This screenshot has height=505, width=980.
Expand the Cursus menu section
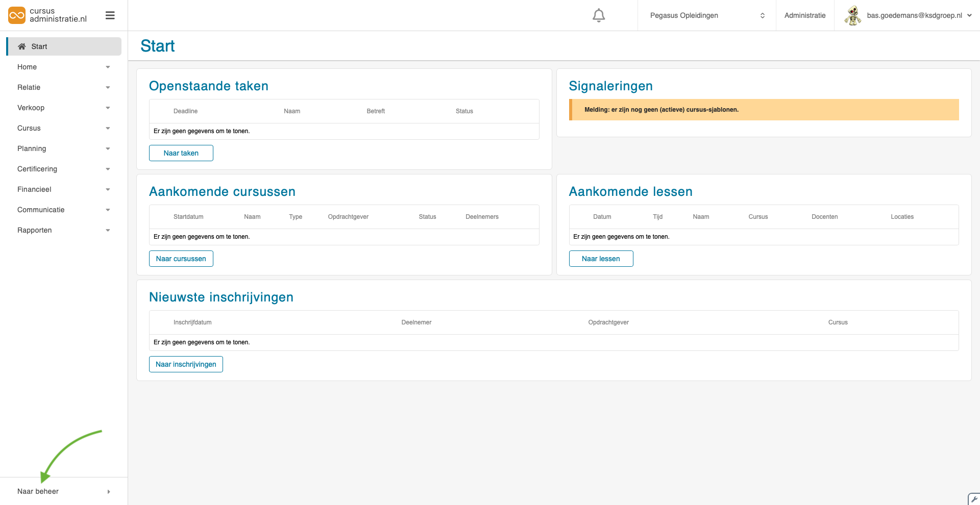(x=63, y=128)
